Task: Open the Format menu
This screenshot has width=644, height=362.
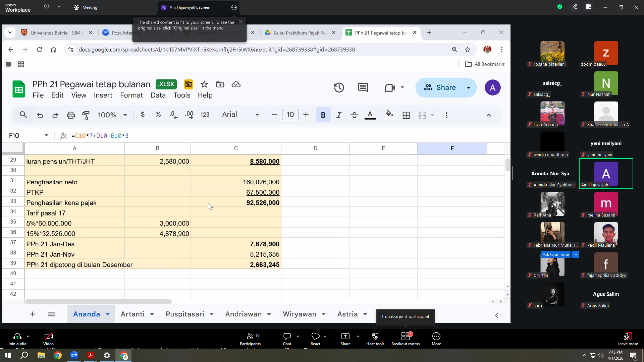Action: (131, 95)
